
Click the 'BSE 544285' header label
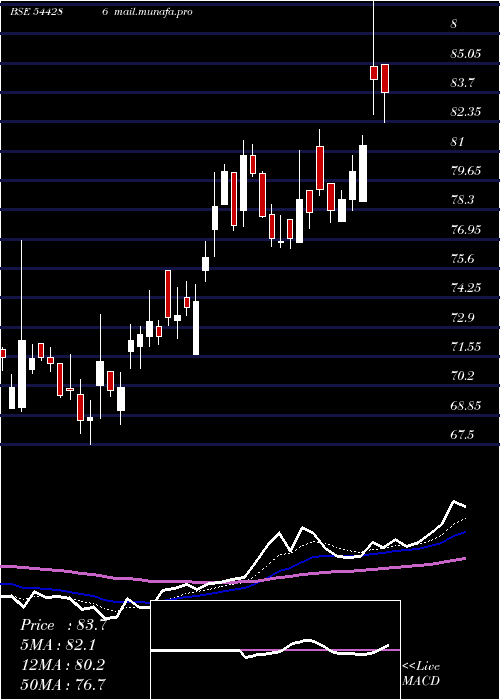click(x=36, y=12)
